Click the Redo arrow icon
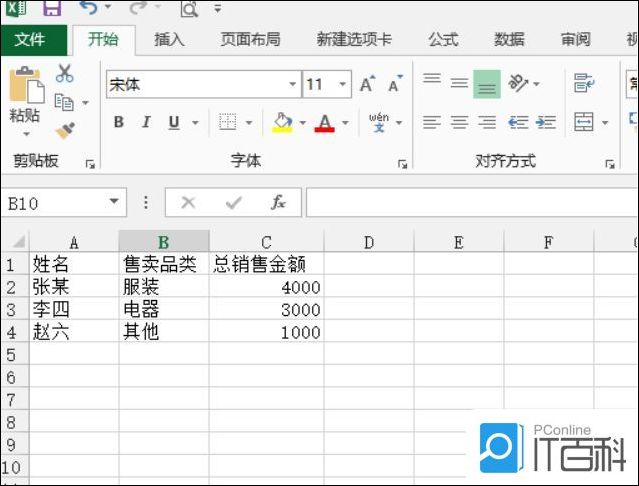Screen dimensions: 639x486 [139, 7]
